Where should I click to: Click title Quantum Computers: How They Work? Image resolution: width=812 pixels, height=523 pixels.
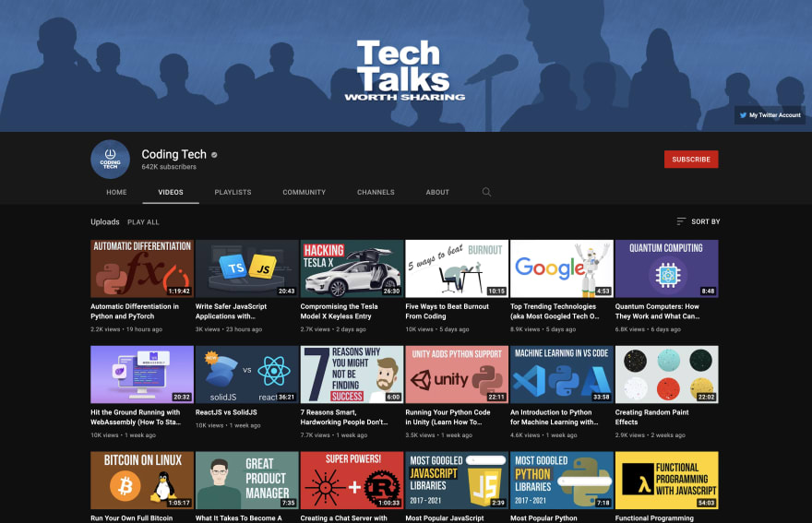click(657, 311)
